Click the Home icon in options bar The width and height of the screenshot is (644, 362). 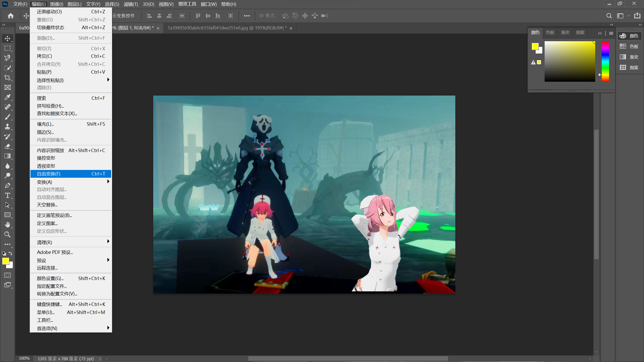pyautogui.click(x=11, y=16)
